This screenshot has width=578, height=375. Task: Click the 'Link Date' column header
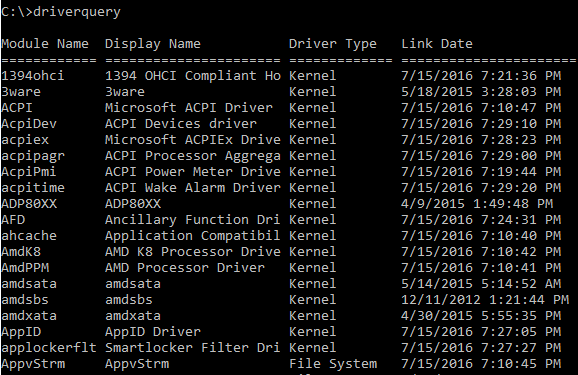437,44
